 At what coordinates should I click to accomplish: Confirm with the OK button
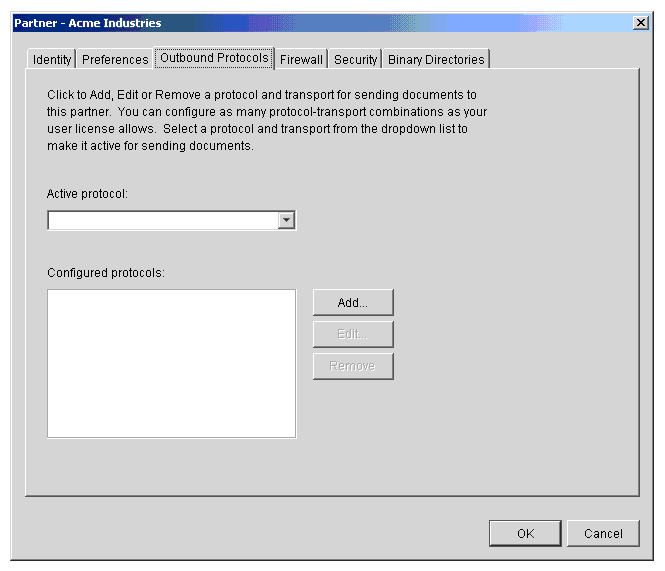coord(525,533)
